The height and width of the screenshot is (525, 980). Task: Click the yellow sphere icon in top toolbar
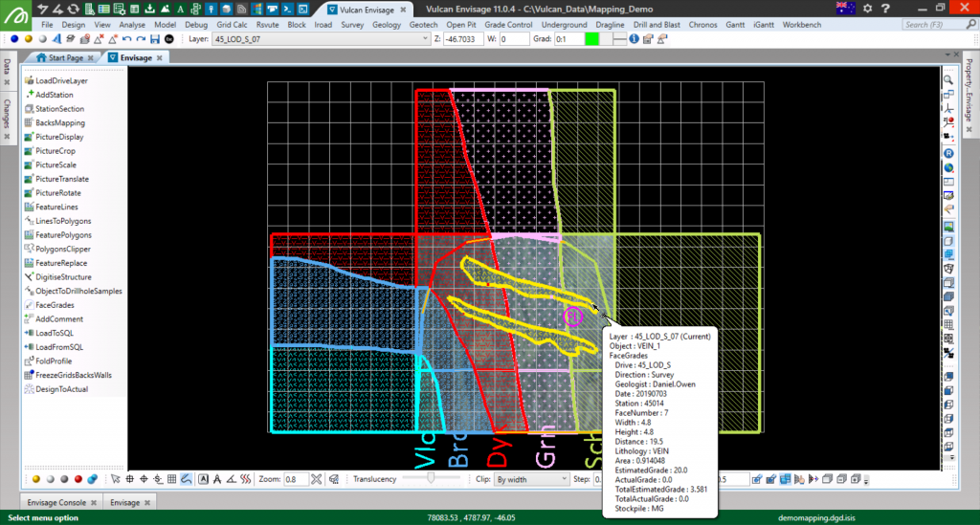28,38
